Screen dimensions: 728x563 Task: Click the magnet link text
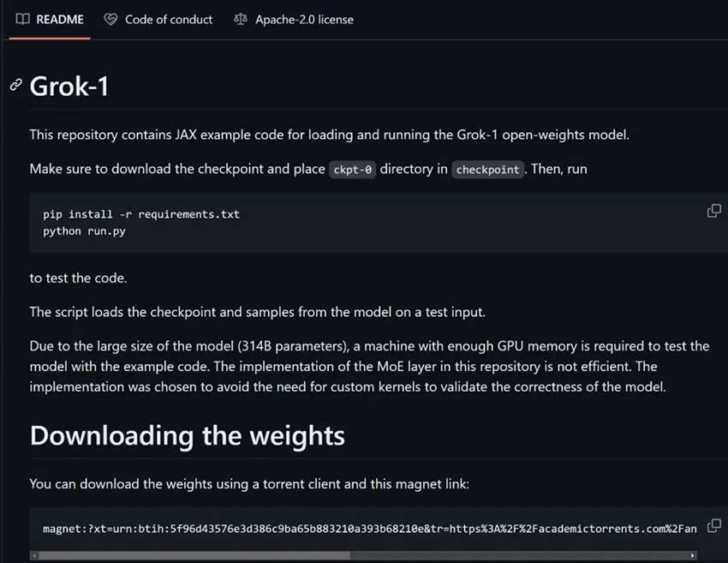pos(370,529)
